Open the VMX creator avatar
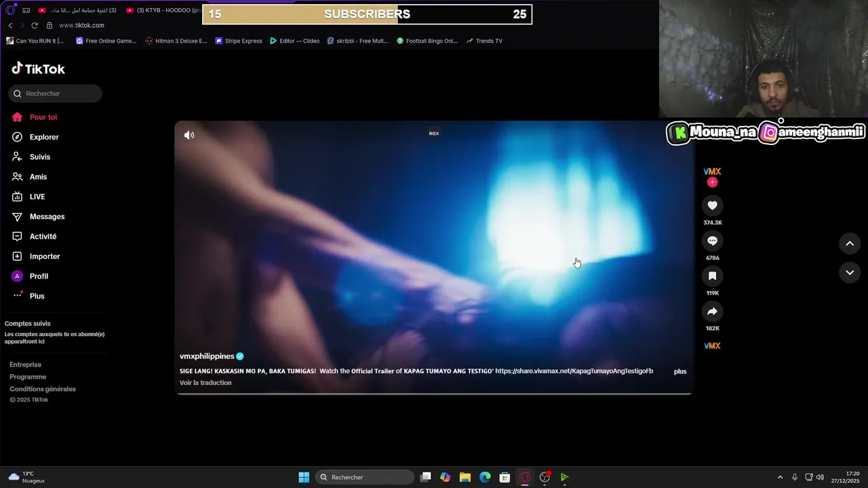 tap(712, 171)
